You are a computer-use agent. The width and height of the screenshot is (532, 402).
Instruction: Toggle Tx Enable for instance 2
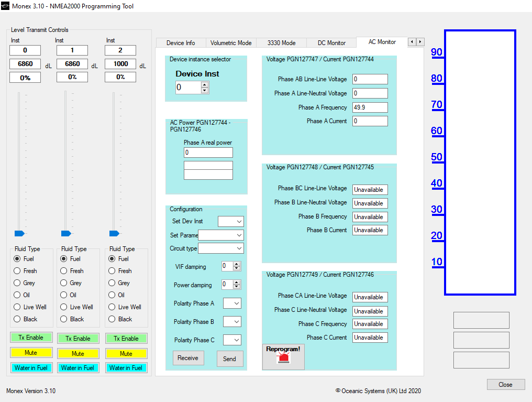click(126, 339)
